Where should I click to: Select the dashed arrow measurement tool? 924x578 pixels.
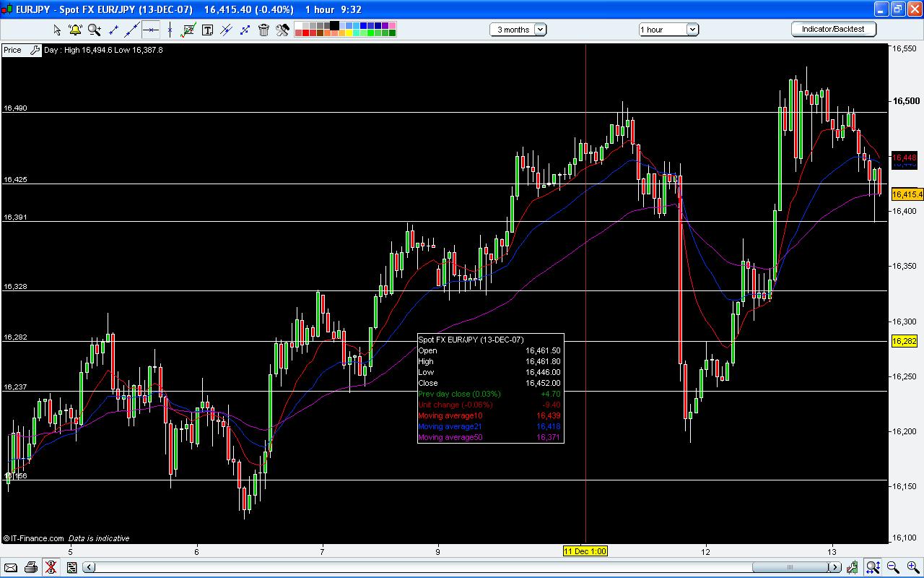(245, 30)
